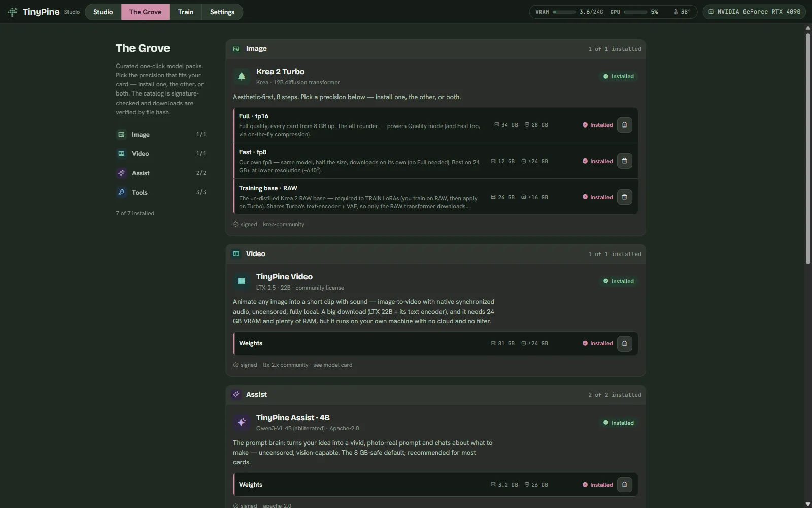This screenshot has width=812, height=508.
Task: Delete TinyPine Assist 4B weights
Action: pos(624,485)
